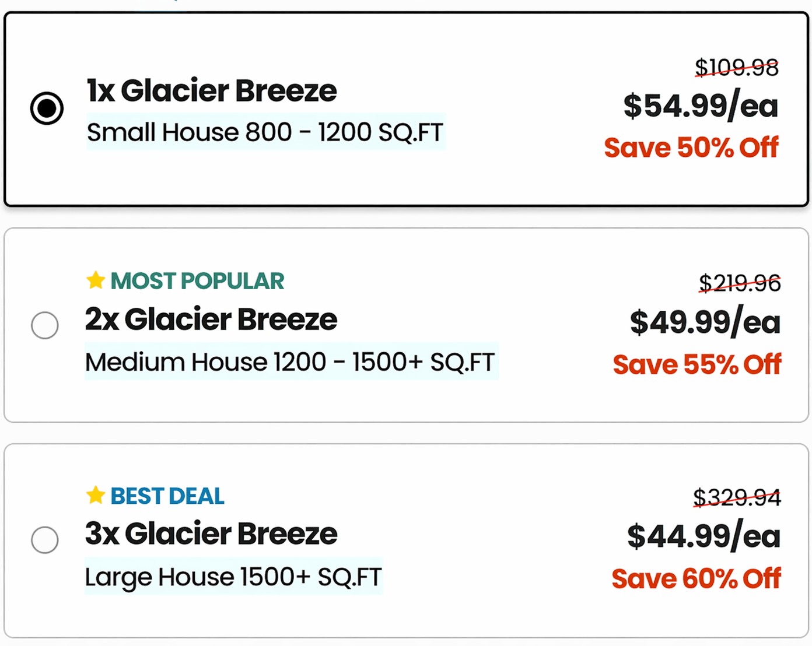Click the highlighted Small House 800 - 1200 SQ.FT text

tap(265, 132)
